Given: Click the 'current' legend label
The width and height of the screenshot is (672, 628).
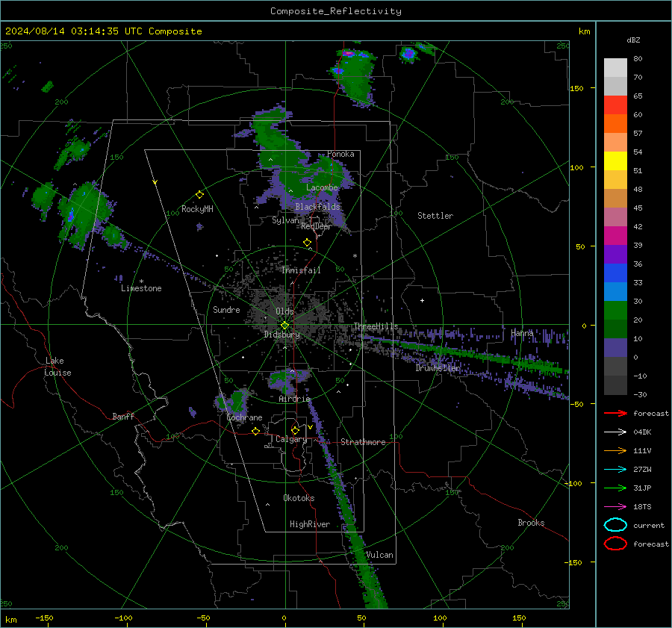Looking at the screenshot, I should click(649, 525).
